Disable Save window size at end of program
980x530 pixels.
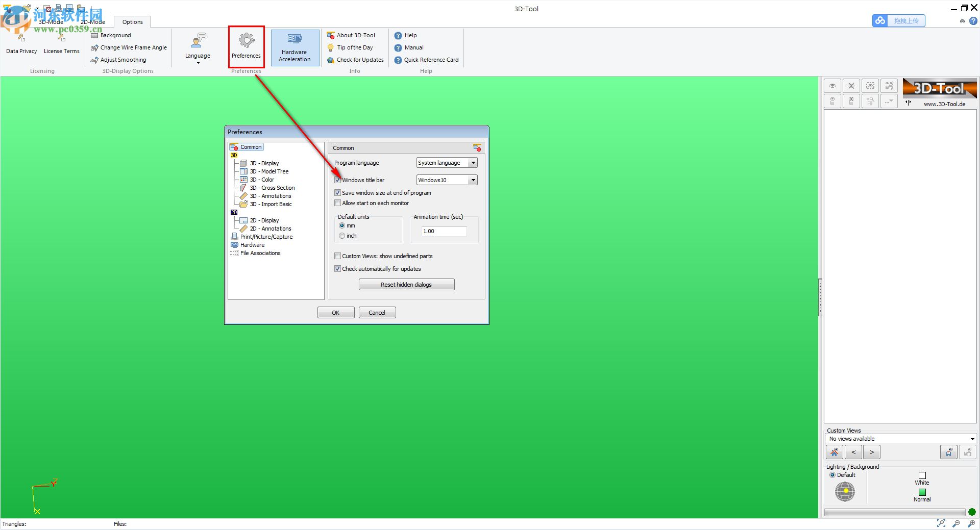pos(337,192)
